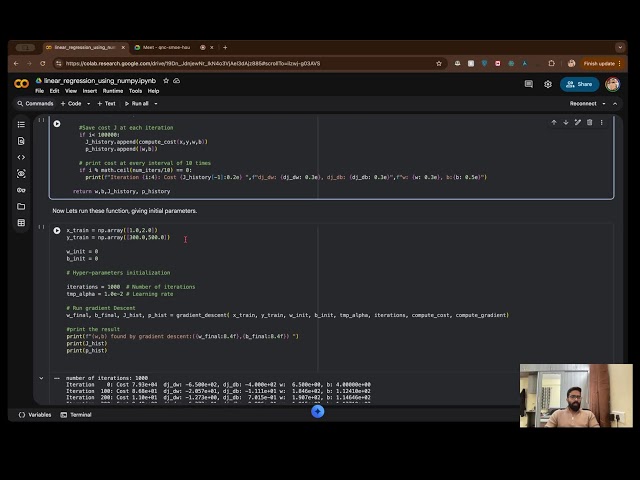Star the linear_regression_using_numpy notebook
This screenshot has width=640, height=480.
pyautogui.click(x=166, y=81)
